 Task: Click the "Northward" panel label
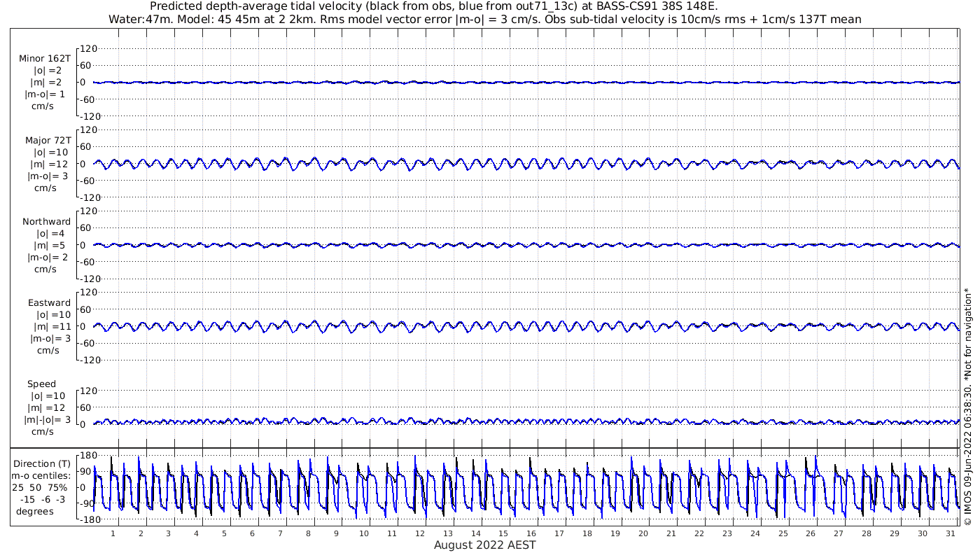[x=46, y=221]
